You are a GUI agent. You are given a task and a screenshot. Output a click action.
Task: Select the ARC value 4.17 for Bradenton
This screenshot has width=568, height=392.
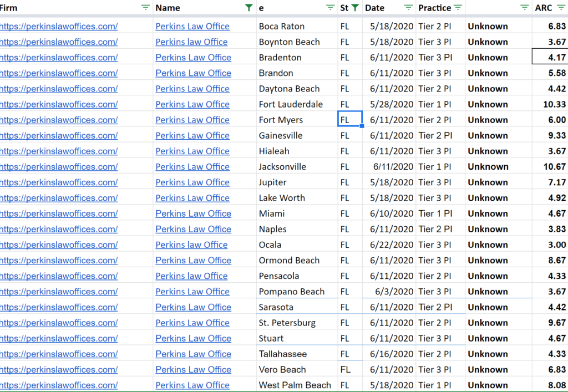[550, 58]
